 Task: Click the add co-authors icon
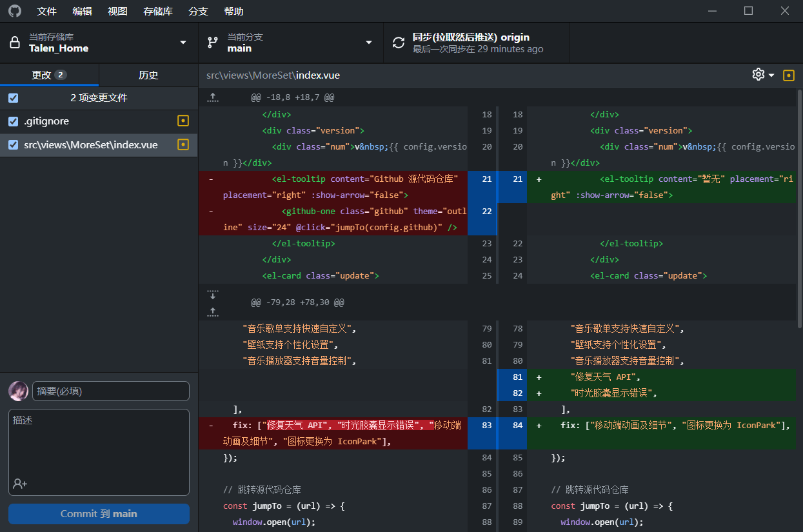click(20, 484)
